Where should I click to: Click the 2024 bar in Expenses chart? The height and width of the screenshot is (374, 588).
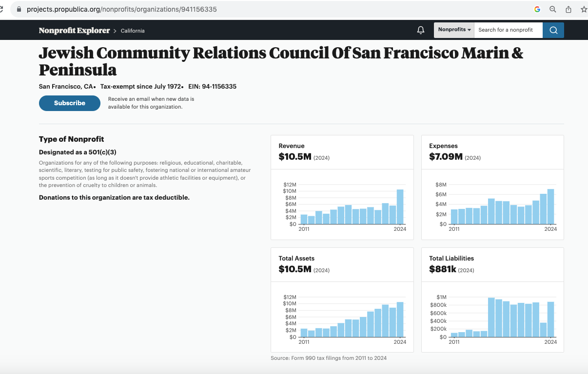[550, 206]
